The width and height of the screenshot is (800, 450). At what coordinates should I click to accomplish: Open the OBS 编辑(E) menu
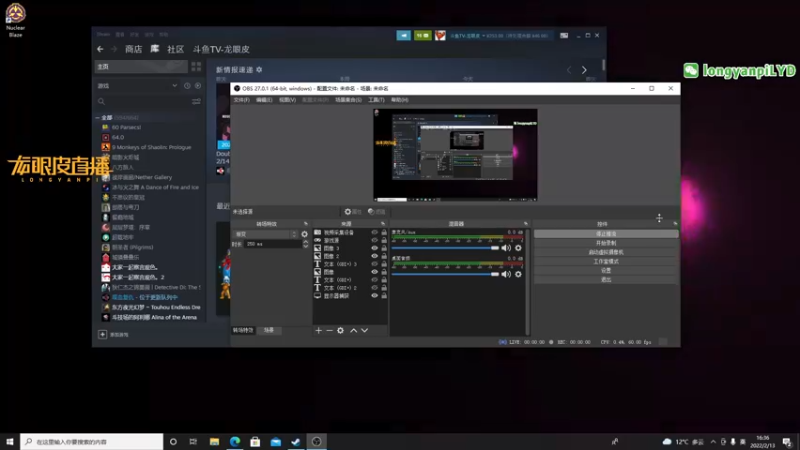tap(264, 100)
